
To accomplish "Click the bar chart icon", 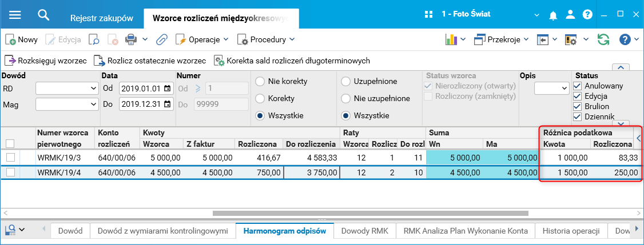I will click(451, 39).
